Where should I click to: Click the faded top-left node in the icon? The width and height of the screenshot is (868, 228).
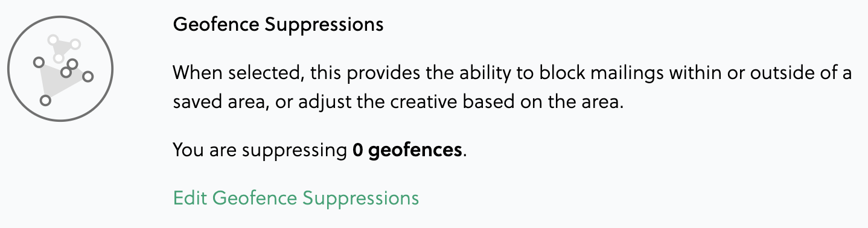(53, 40)
